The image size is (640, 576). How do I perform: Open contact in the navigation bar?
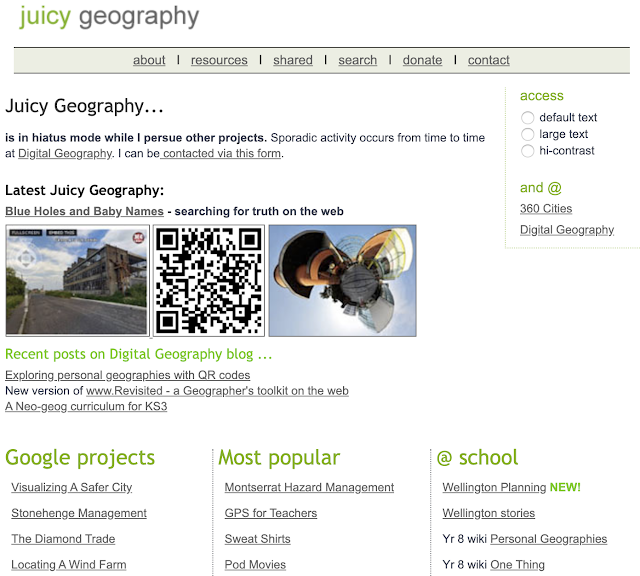pos(489,60)
